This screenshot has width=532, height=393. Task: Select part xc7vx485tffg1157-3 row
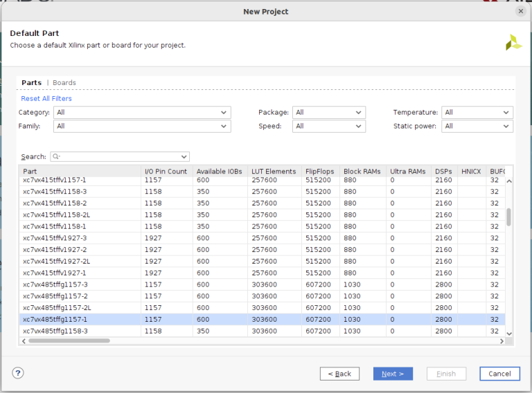pyautogui.click(x=80, y=284)
